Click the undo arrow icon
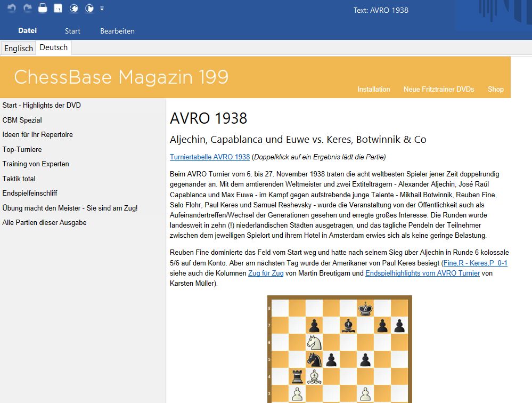Viewport: 532px width, 403px height. click(x=12, y=9)
